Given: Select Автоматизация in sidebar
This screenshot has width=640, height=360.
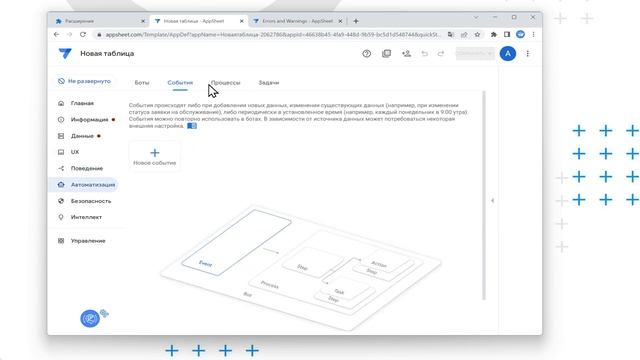Looking at the screenshot, I should point(84,184).
